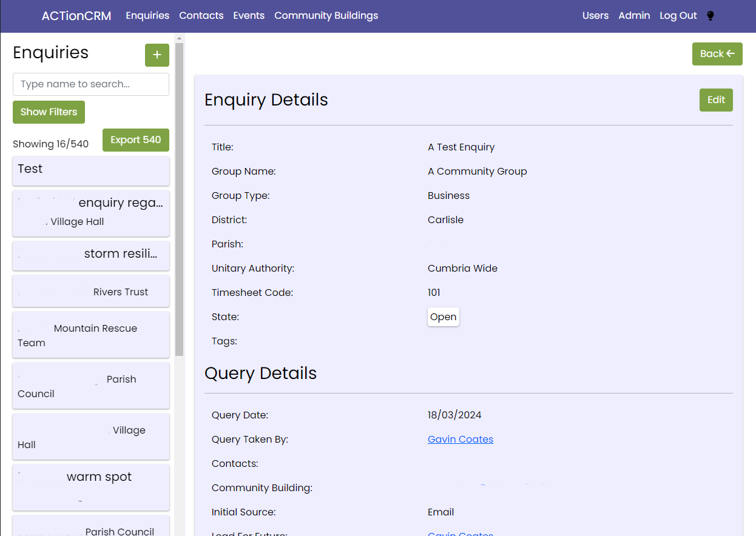This screenshot has height=536, width=756.
Task: Select the Test enquiry in the list
Action: [x=91, y=170]
